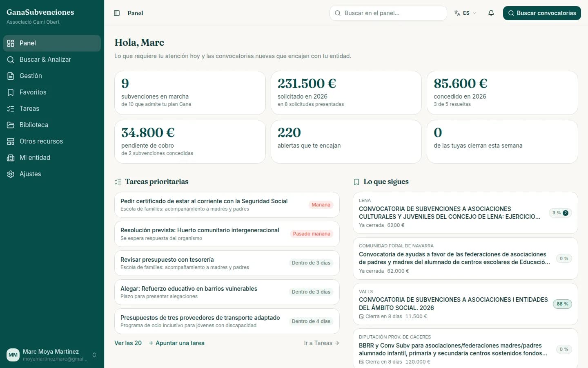Toggle the sidebar collapse icon
The image size is (588, 368).
tap(117, 13)
